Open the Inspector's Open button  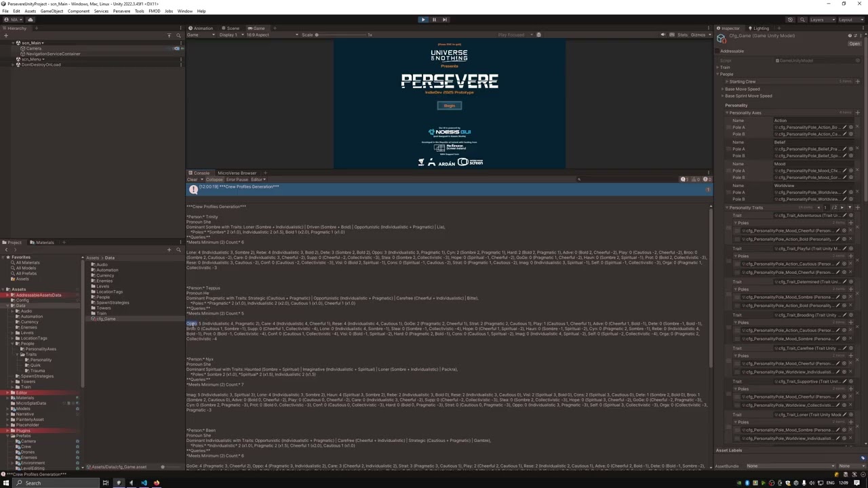[854, 44]
